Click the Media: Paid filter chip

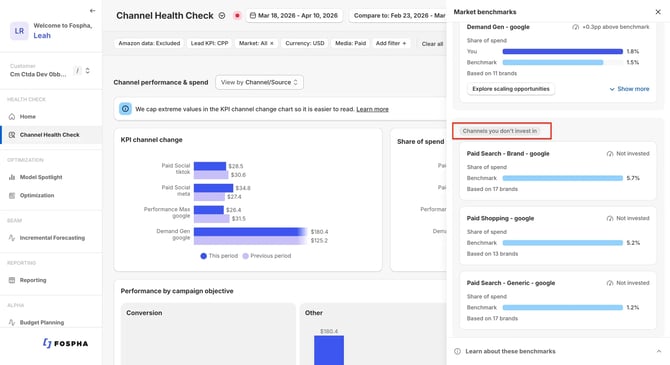350,43
